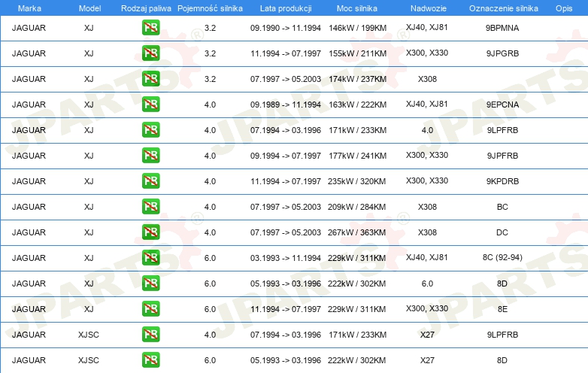Click the fuel icon in the 9JPGRB row
This screenshot has height=373, width=588.
pos(150,53)
